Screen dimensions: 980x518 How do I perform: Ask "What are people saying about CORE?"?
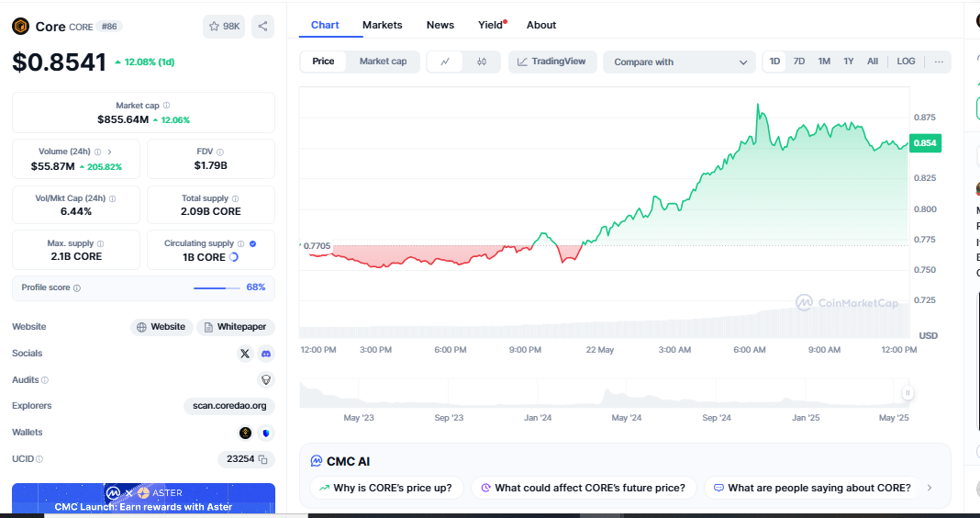click(813, 488)
